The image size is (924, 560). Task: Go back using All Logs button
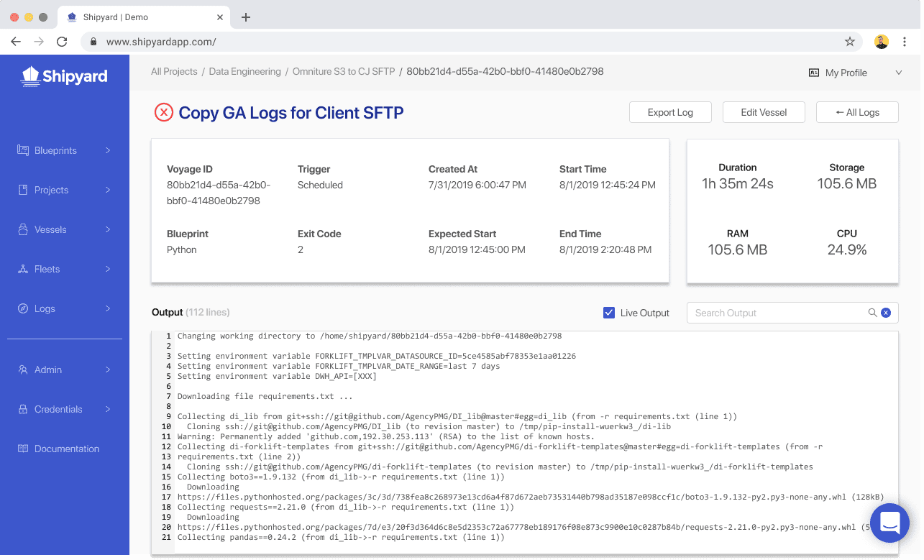click(857, 112)
